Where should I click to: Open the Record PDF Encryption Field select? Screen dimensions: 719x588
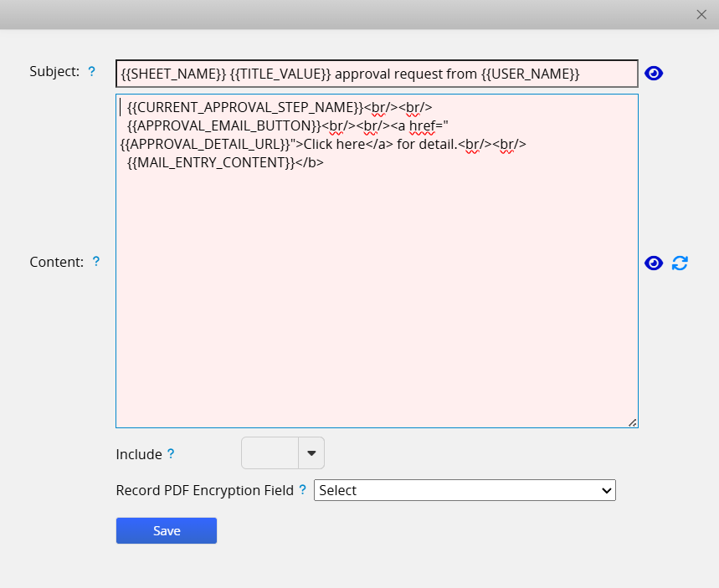(465, 490)
